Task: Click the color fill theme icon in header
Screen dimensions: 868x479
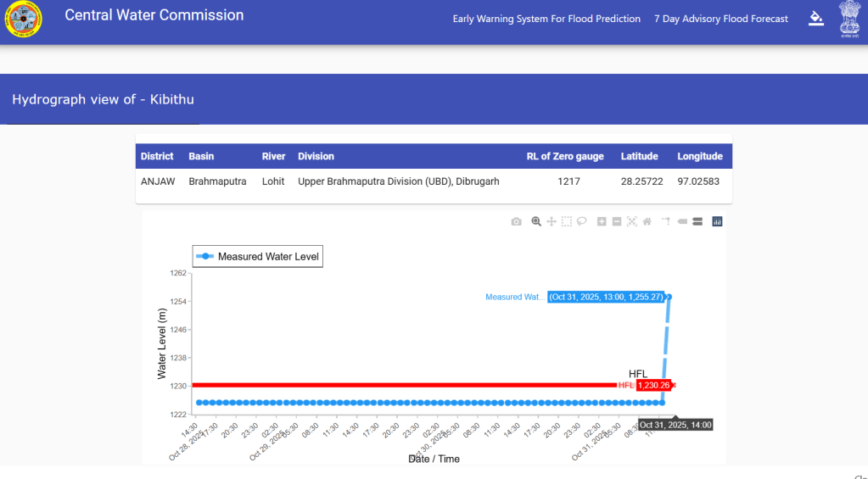Action: [x=816, y=18]
